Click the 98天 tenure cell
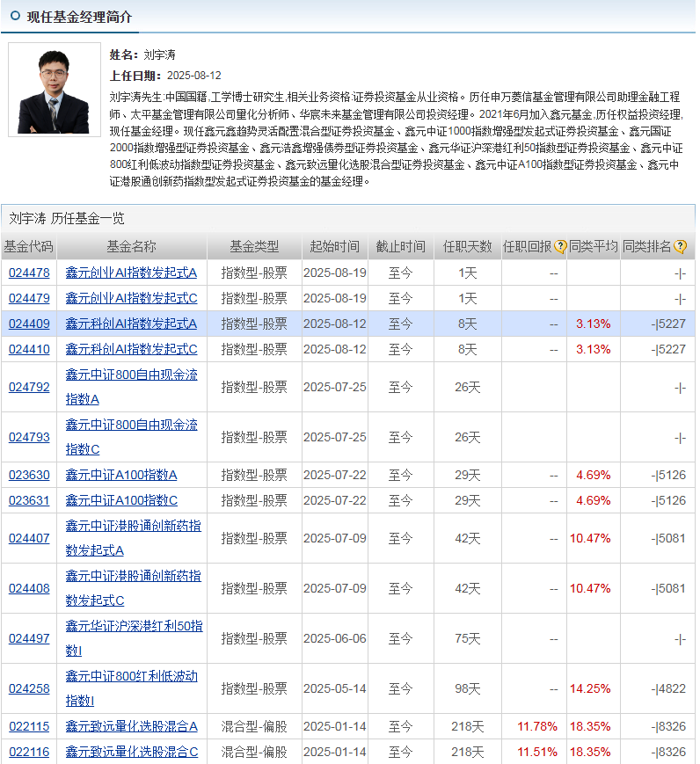700x764 pixels. 468,688
